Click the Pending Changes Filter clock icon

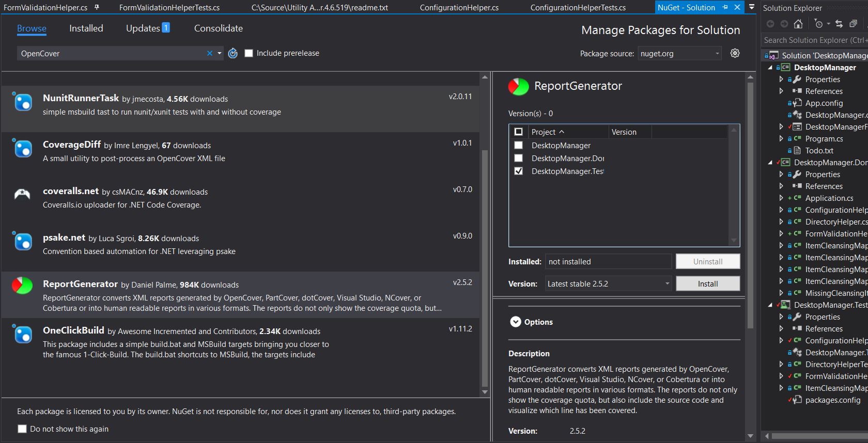818,24
